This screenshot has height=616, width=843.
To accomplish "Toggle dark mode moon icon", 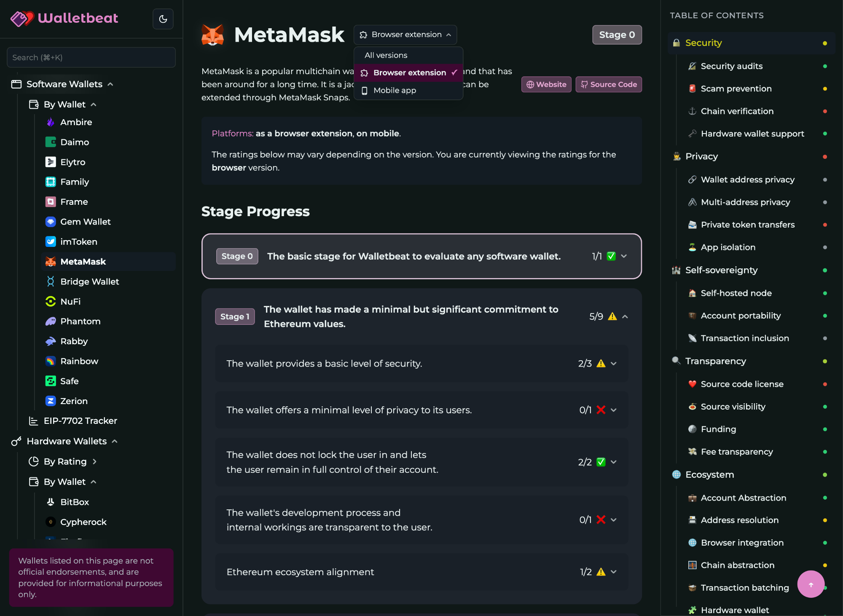I will tap(163, 19).
